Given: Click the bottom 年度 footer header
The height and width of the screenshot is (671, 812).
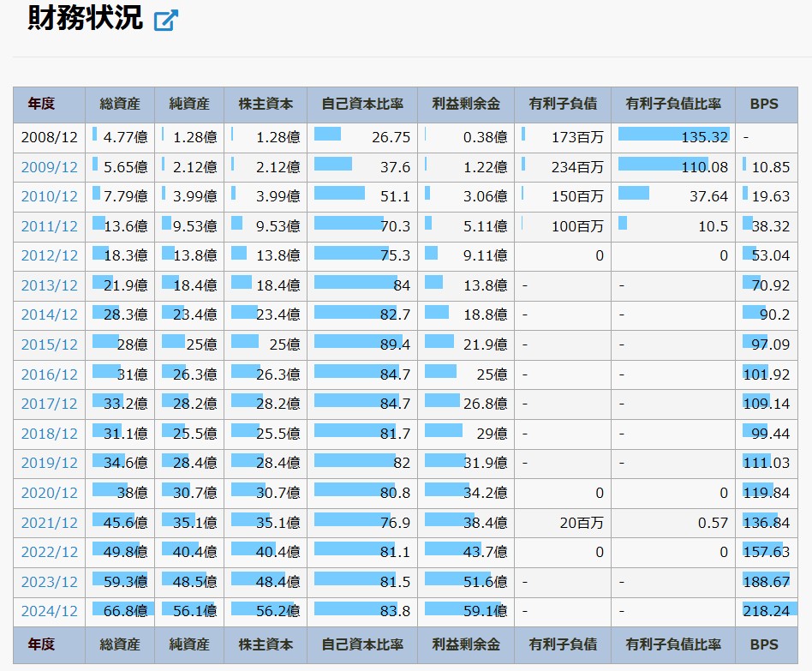Looking at the screenshot, I should (x=49, y=645).
